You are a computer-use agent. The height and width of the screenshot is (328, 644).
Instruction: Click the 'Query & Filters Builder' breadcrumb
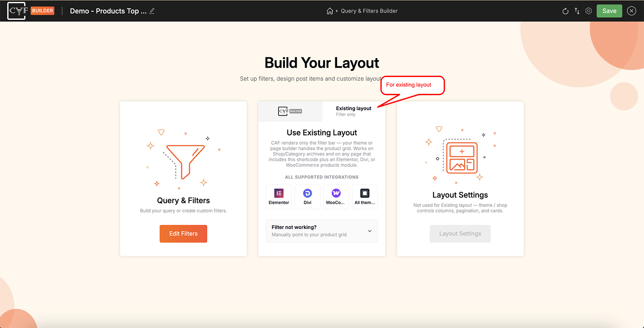pos(369,11)
